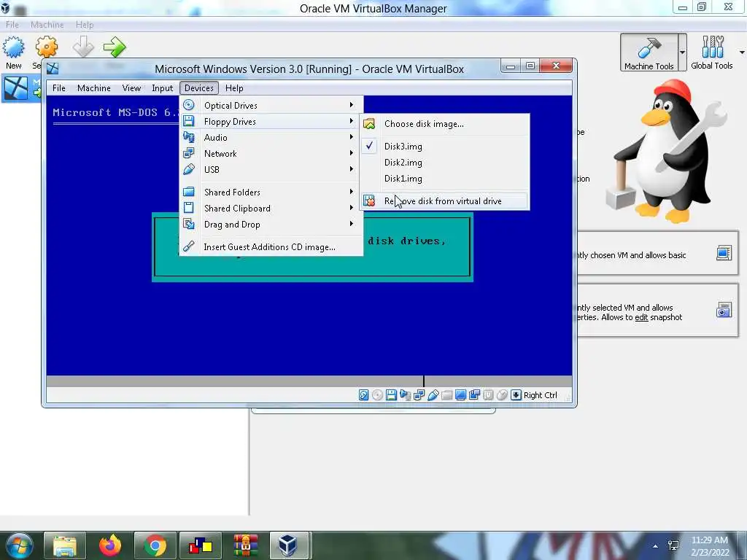Expand the Machine Tools dropdown arrow
This screenshot has width=747, height=560.
pyautogui.click(x=682, y=52)
